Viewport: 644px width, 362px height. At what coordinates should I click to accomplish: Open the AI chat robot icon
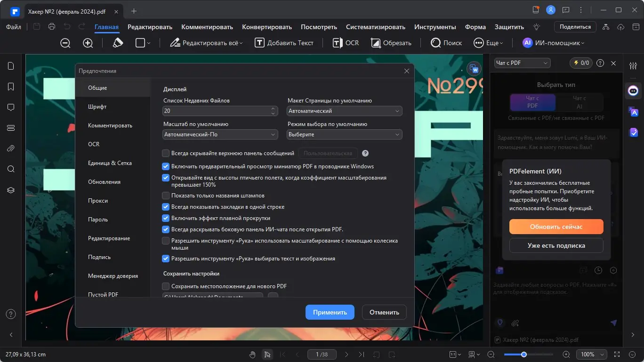click(x=633, y=90)
